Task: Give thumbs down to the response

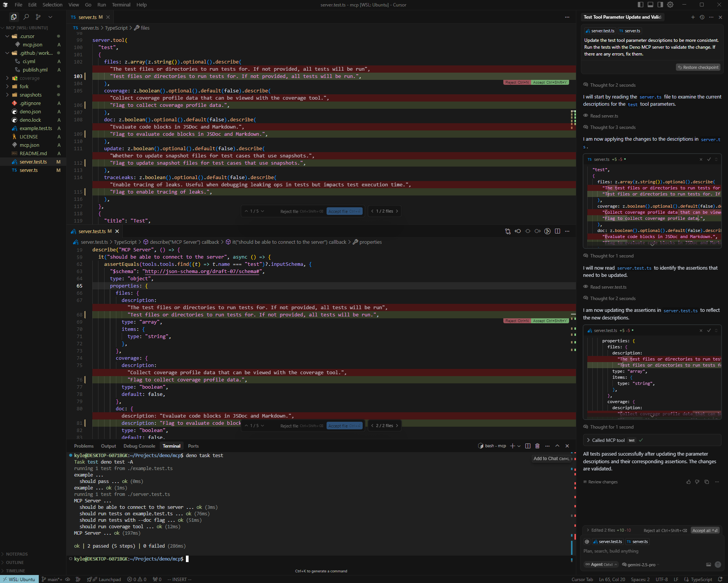Action: pyautogui.click(x=697, y=482)
